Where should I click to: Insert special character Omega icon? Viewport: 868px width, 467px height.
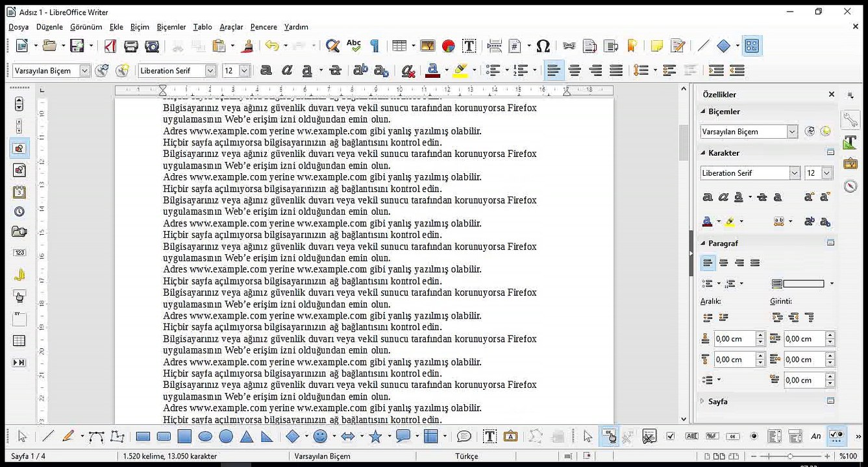coord(543,46)
